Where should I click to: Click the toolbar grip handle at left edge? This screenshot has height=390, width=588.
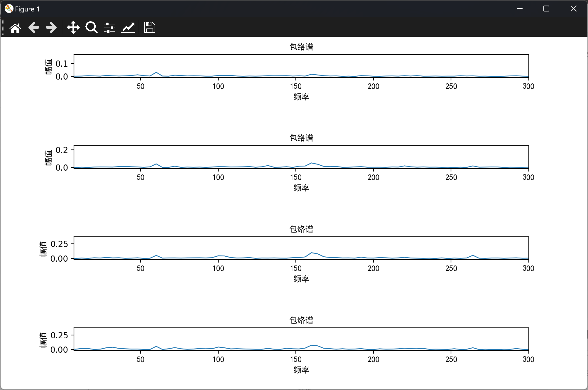pos(3,27)
